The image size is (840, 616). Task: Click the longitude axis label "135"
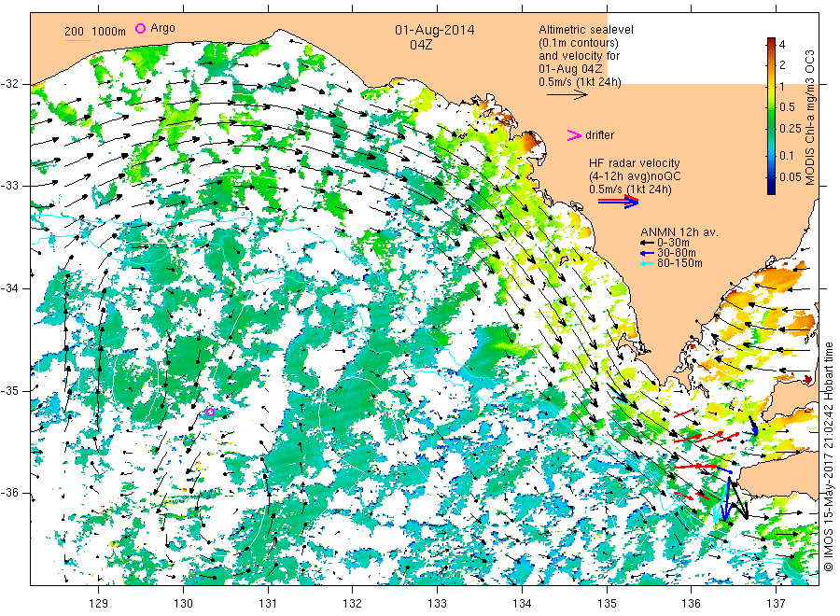tap(607, 604)
